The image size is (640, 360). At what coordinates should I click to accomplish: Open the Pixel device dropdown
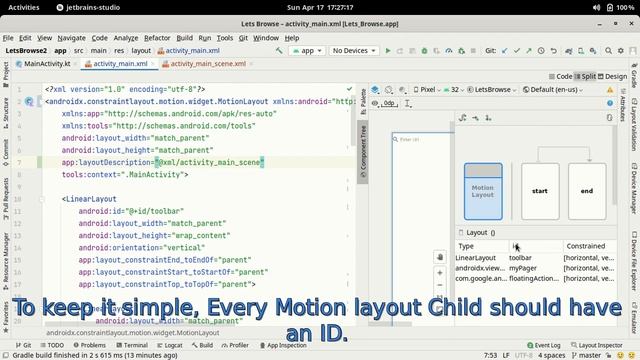[427, 89]
